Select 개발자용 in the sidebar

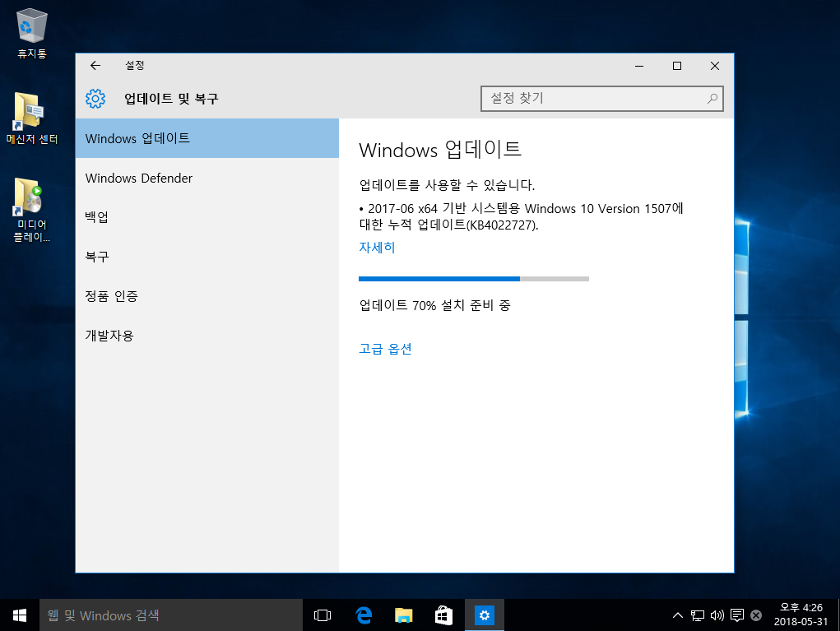(207, 336)
